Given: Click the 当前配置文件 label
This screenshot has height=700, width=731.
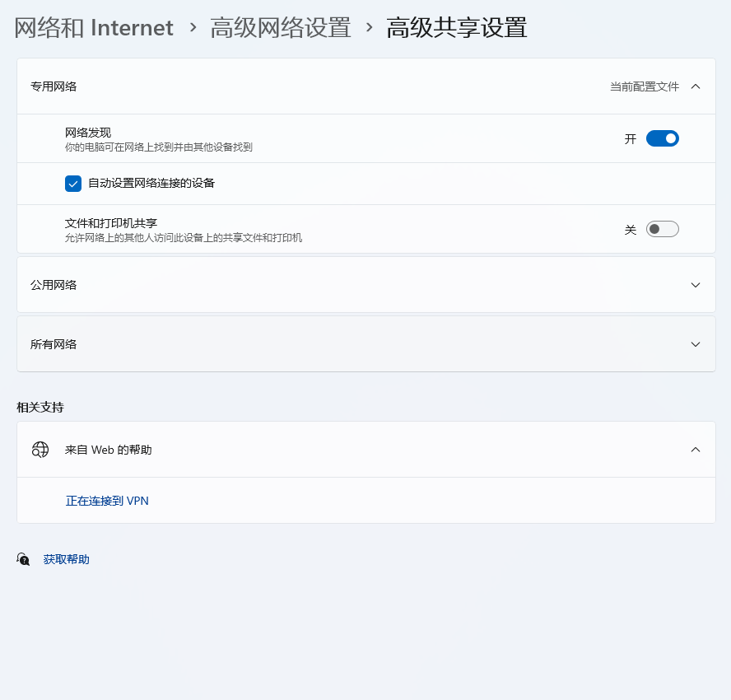Looking at the screenshot, I should pyautogui.click(x=645, y=86).
